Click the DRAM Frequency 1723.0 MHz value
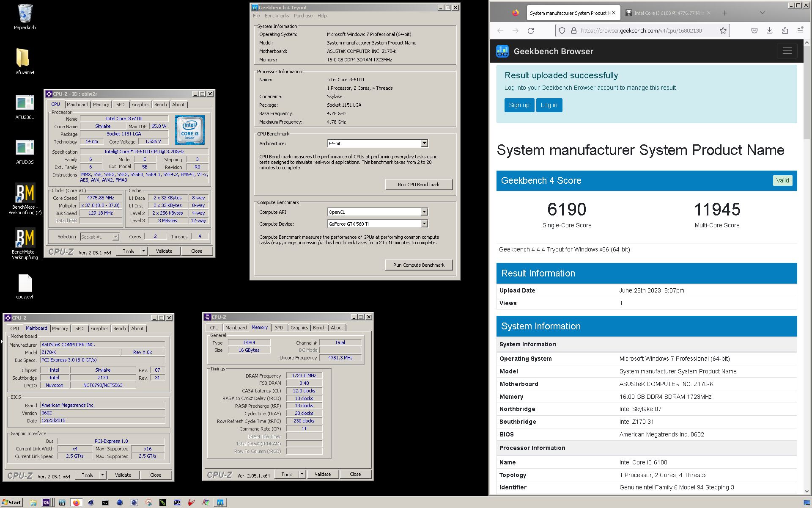 [304, 375]
